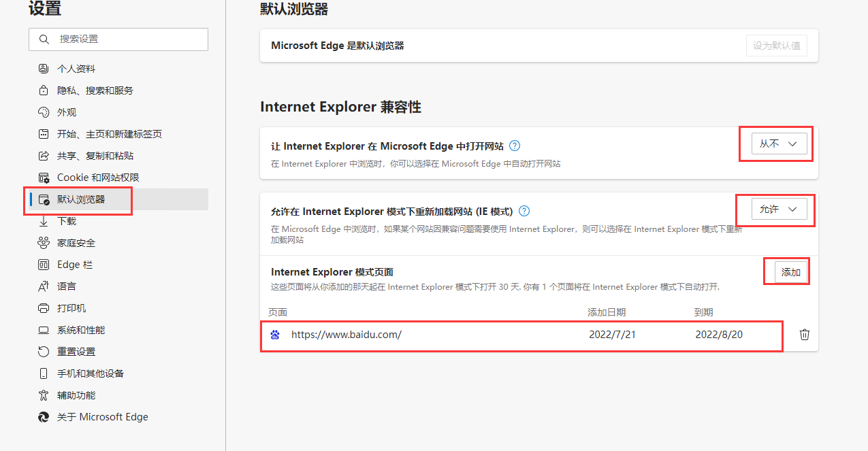Open the 允许 dropdown for IE mode
This screenshot has width=868, height=451.
[x=779, y=210]
